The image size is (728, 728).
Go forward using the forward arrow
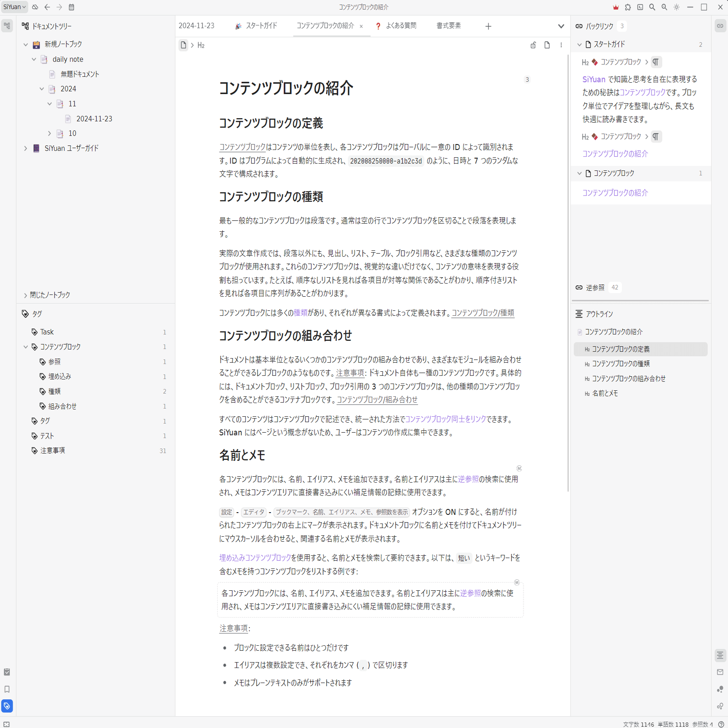[x=59, y=7]
